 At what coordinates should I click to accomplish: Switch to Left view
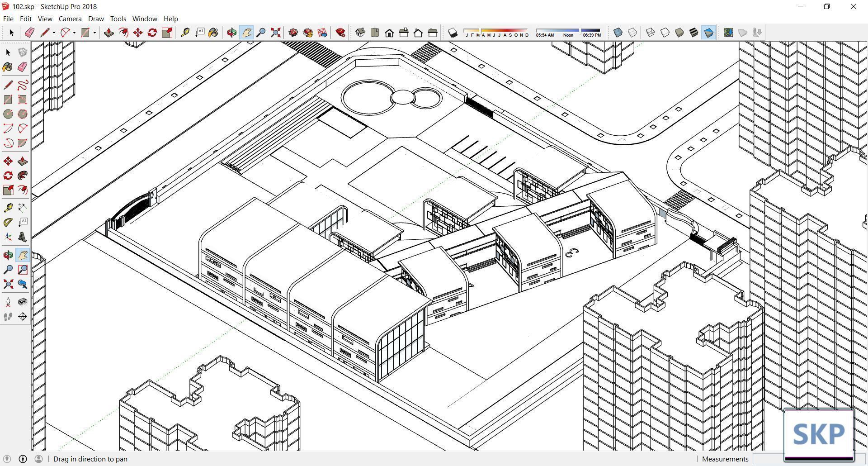(433, 33)
